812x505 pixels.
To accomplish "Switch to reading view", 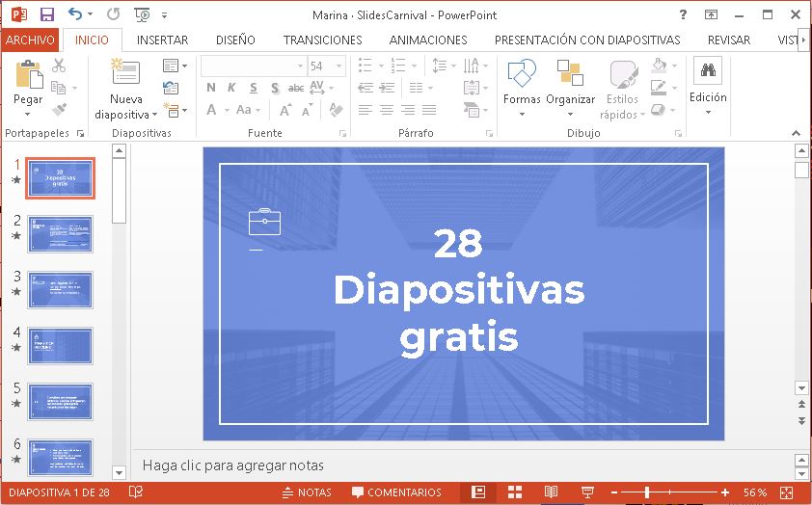I will pyautogui.click(x=551, y=492).
